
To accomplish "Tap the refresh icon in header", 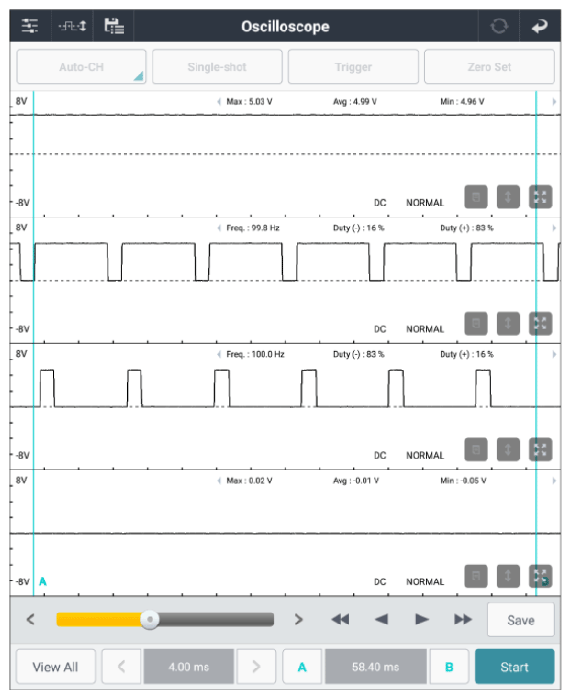I will tap(499, 26).
